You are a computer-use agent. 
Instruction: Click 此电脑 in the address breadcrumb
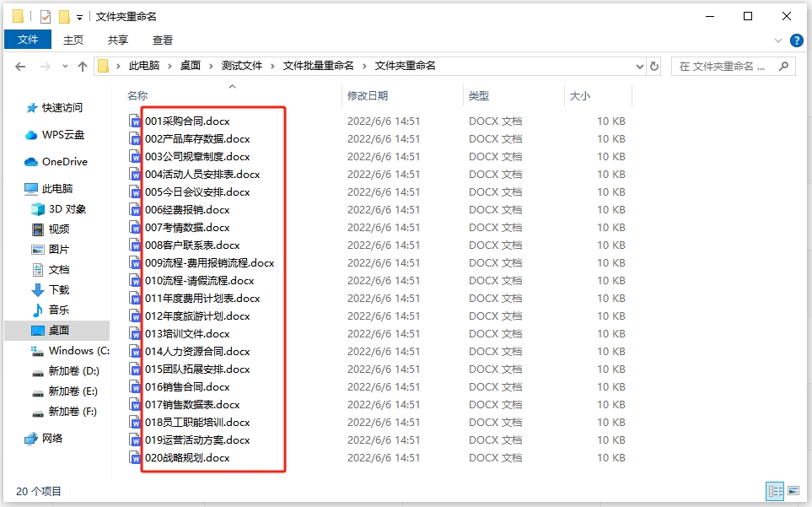(x=144, y=66)
